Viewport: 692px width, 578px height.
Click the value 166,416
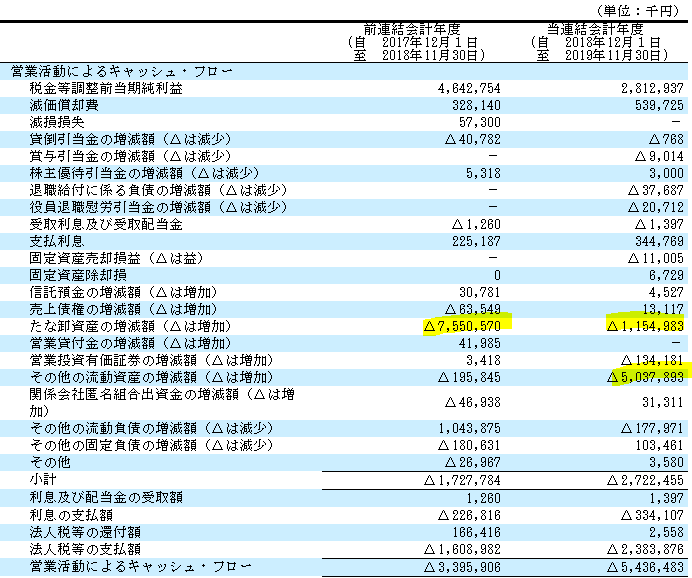(x=476, y=533)
